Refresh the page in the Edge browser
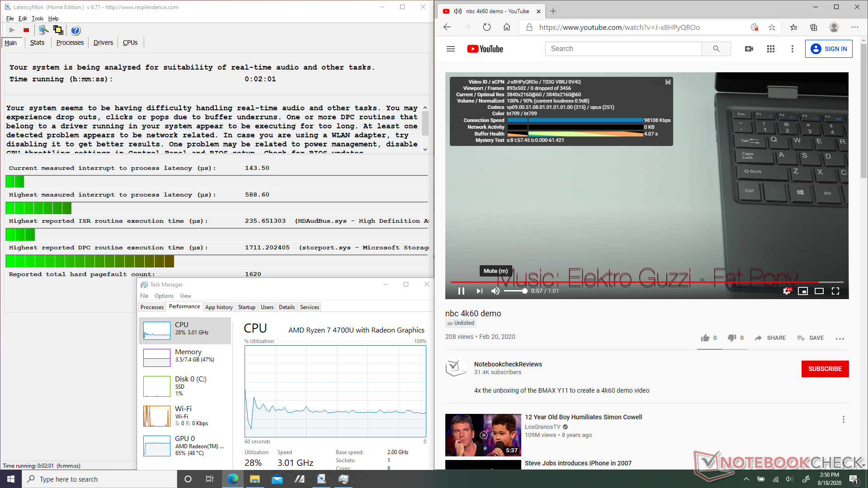Image resolution: width=868 pixels, height=488 pixels. (486, 28)
